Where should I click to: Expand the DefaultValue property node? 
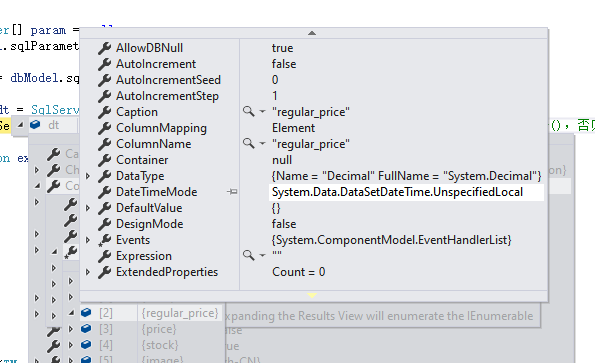[88, 208]
